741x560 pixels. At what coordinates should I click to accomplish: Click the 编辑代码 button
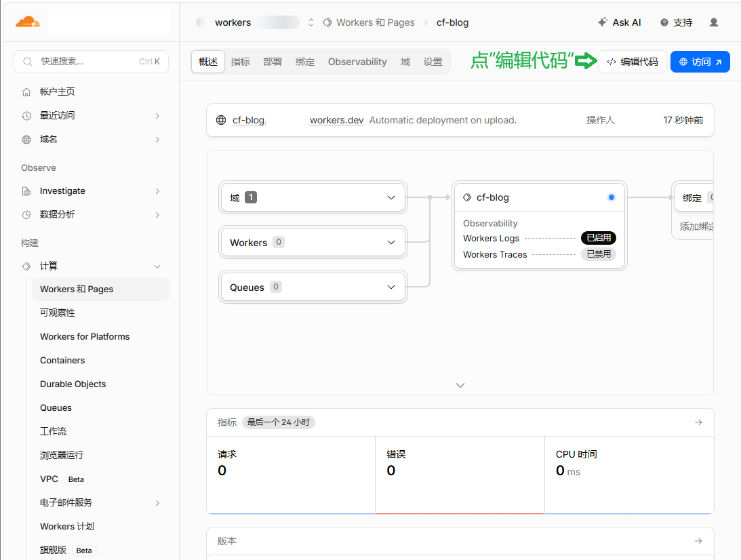[633, 62]
